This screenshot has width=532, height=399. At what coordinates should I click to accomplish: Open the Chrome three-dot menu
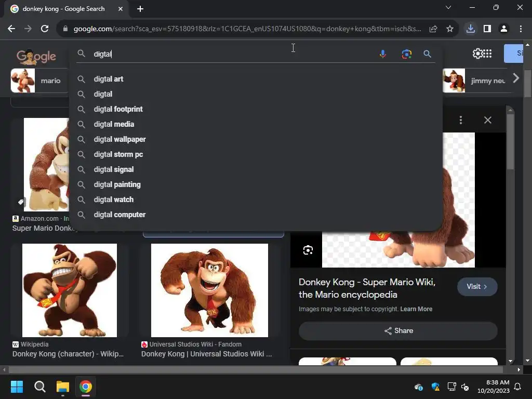click(x=521, y=29)
